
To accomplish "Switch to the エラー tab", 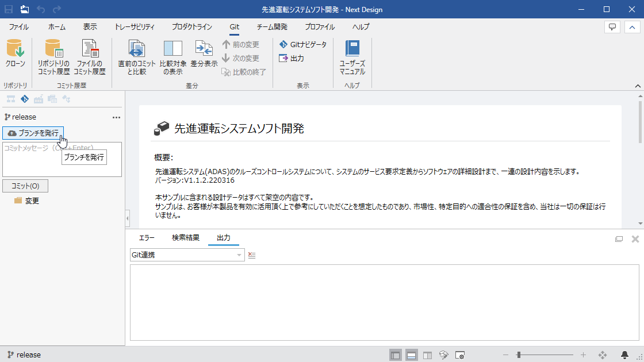I will [147, 238].
